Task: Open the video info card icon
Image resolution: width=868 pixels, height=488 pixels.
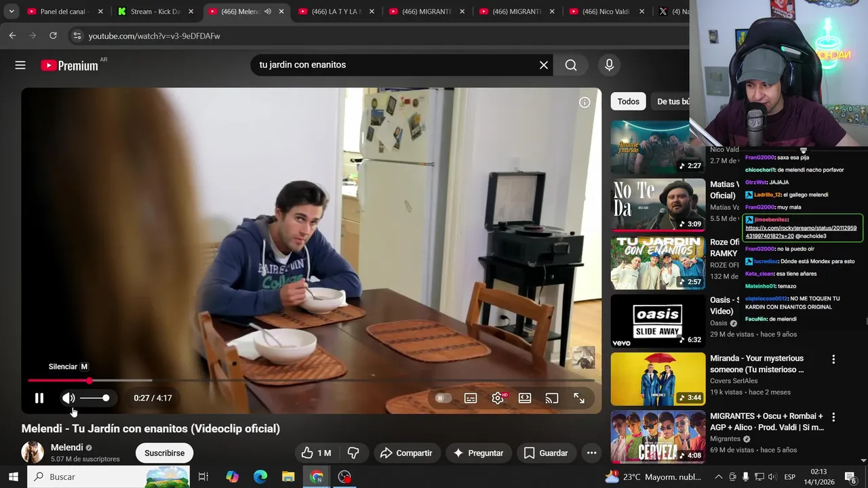Action: click(585, 102)
